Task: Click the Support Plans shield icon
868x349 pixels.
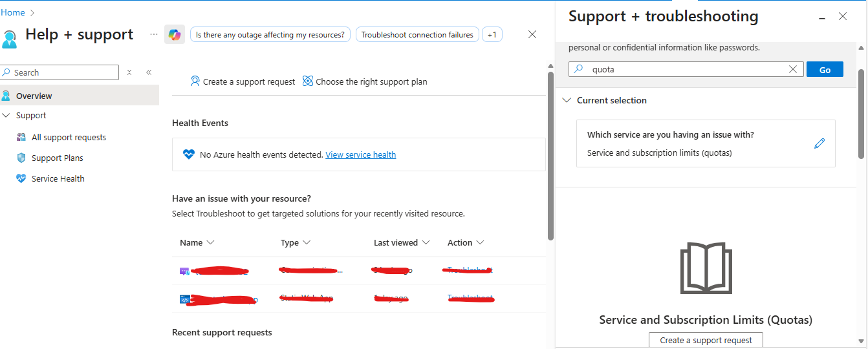Action: pyautogui.click(x=21, y=158)
